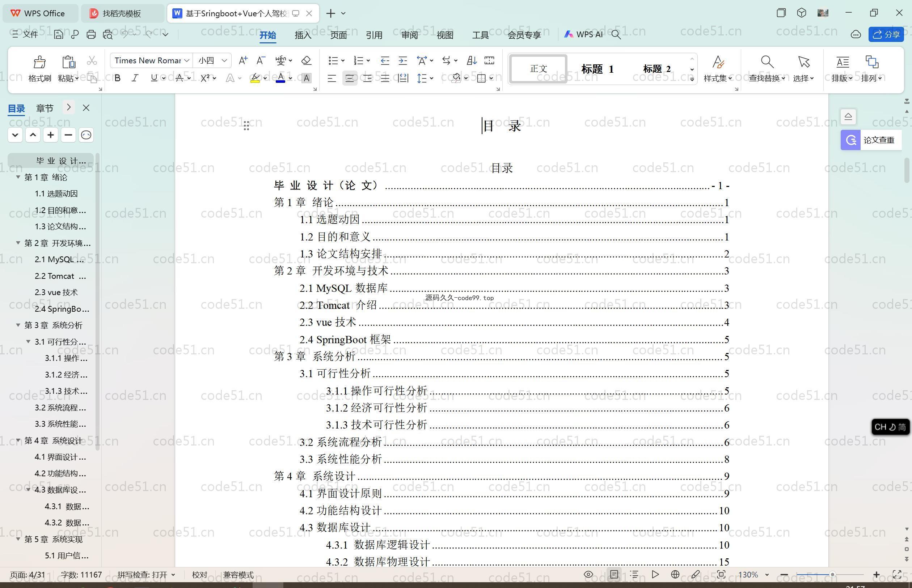This screenshot has width=912, height=588.
Task: Click the focus frame icon in status bar
Action: pyautogui.click(x=721, y=574)
